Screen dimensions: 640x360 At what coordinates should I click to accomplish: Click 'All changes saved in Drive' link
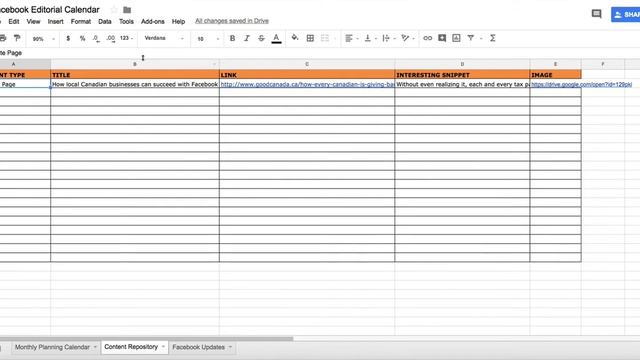tap(232, 21)
